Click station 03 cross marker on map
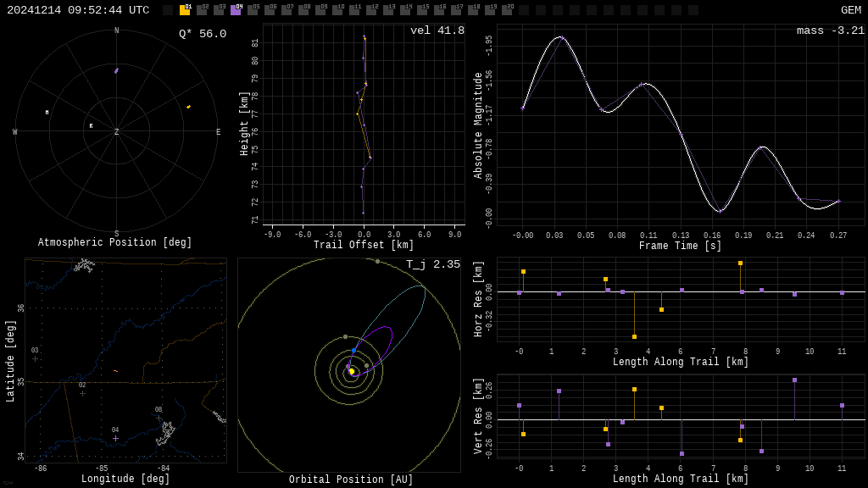This screenshot has width=868, height=488. 35,359
